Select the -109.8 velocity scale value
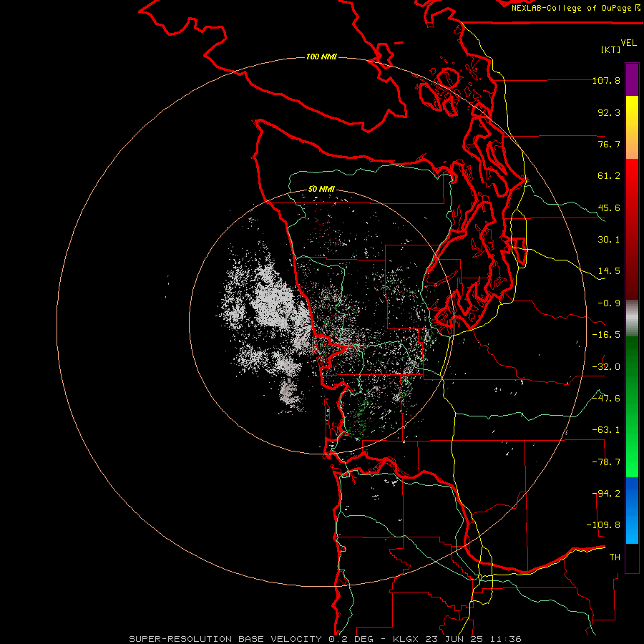This screenshot has width=644, height=644. pos(603,525)
